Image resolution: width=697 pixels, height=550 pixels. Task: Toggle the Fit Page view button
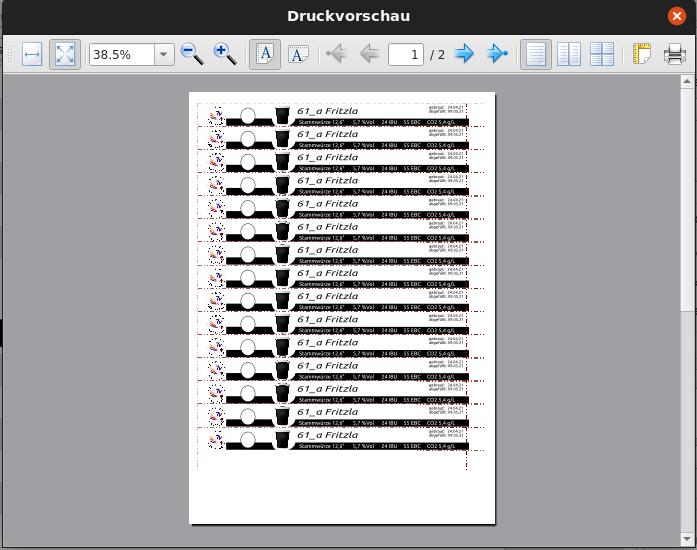[64, 54]
